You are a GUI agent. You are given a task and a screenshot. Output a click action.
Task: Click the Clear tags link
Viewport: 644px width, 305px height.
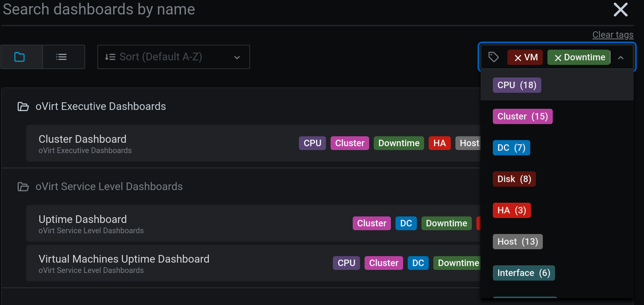(612, 35)
